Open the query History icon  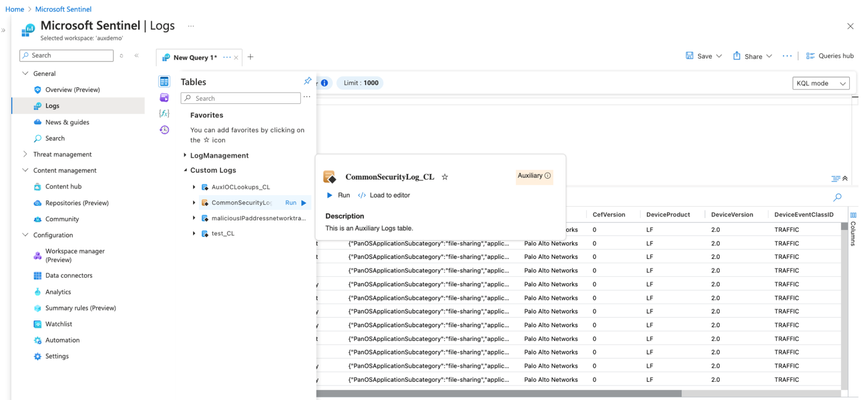(164, 130)
